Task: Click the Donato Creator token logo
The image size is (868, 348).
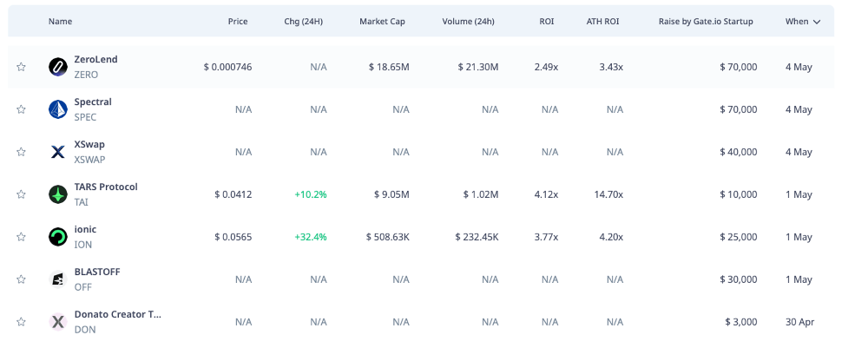Action: coord(58,322)
